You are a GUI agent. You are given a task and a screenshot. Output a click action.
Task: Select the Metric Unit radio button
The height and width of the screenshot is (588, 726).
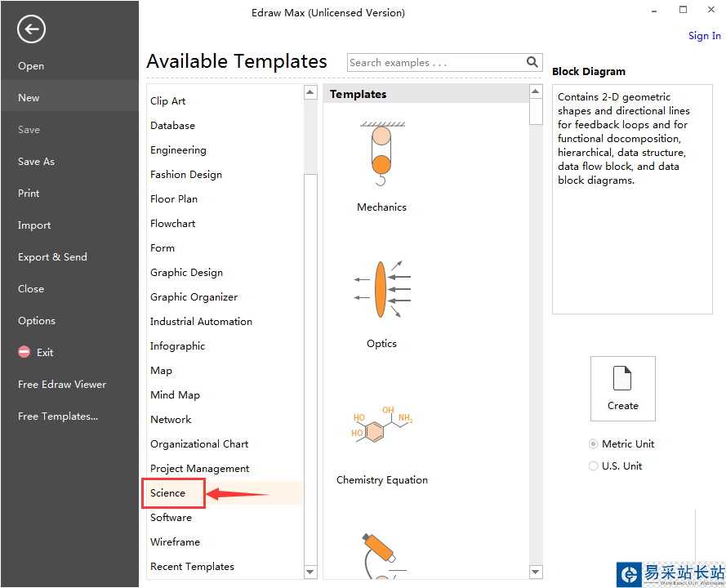(594, 444)
